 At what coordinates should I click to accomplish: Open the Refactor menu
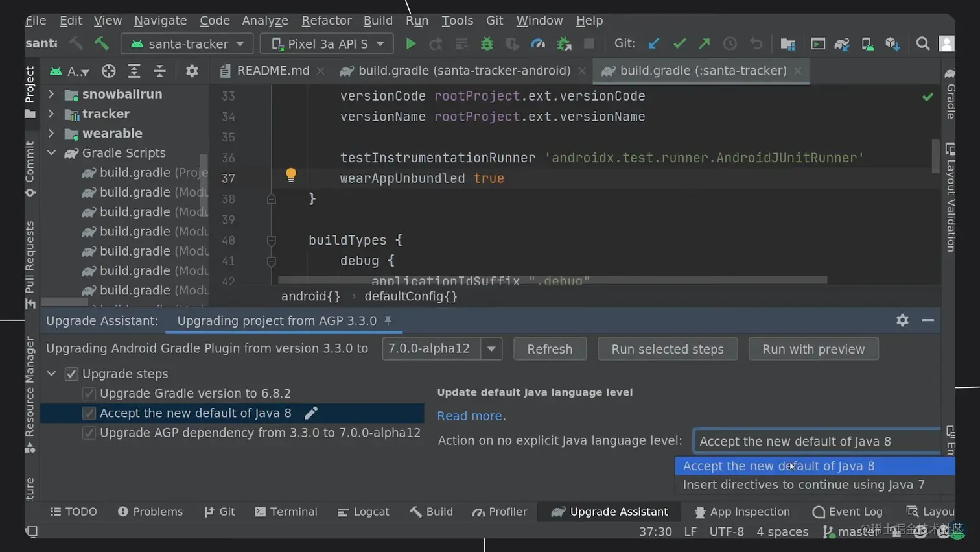point(326,21)
